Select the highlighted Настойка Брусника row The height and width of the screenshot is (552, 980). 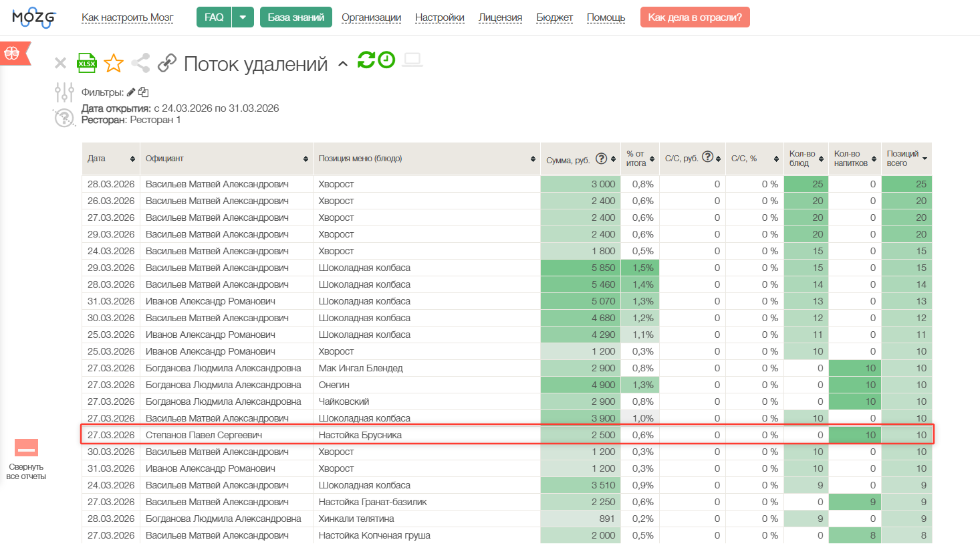[507, 435]
